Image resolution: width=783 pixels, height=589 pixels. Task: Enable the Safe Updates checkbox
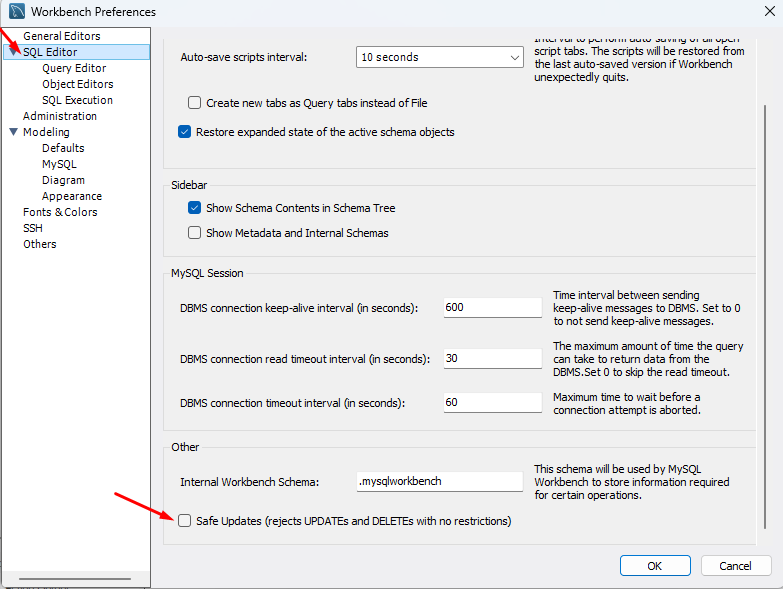click(184, 521)
